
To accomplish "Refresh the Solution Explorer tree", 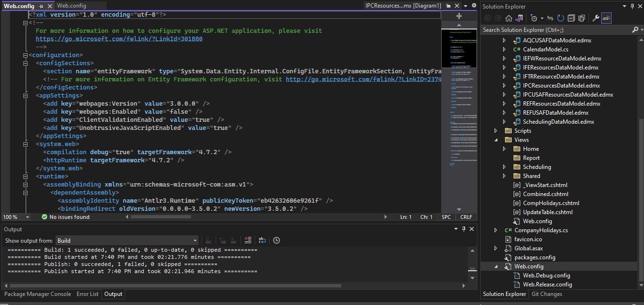I will click(x=561, y=18).
